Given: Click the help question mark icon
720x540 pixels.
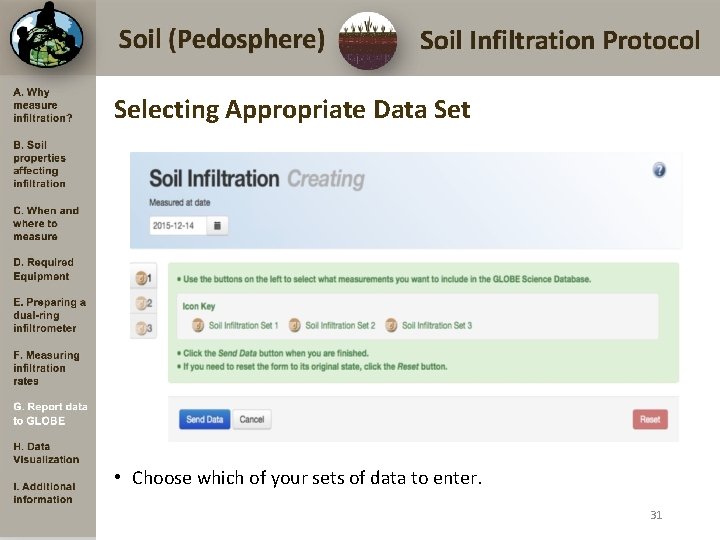Looking at the screenshot, I should (x=659, y=170).
